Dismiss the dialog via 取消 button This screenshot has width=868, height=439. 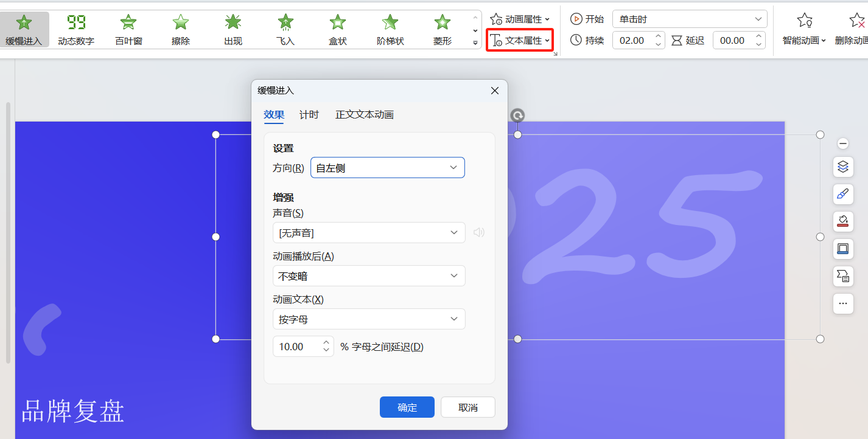tap(467, 407)
